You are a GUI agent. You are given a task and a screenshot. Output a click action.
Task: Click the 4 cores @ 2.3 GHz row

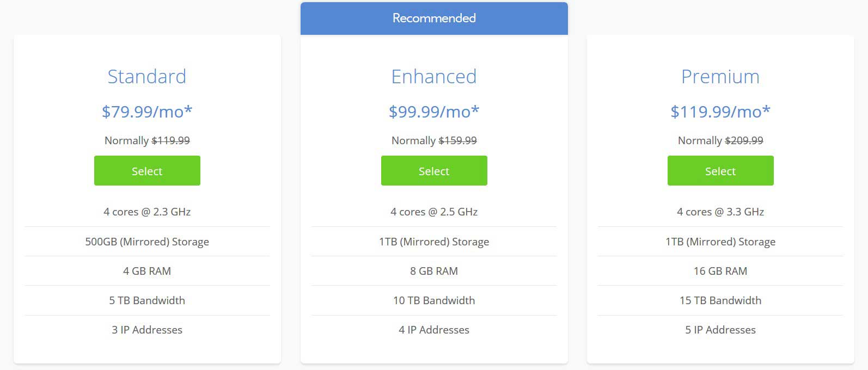147,212
